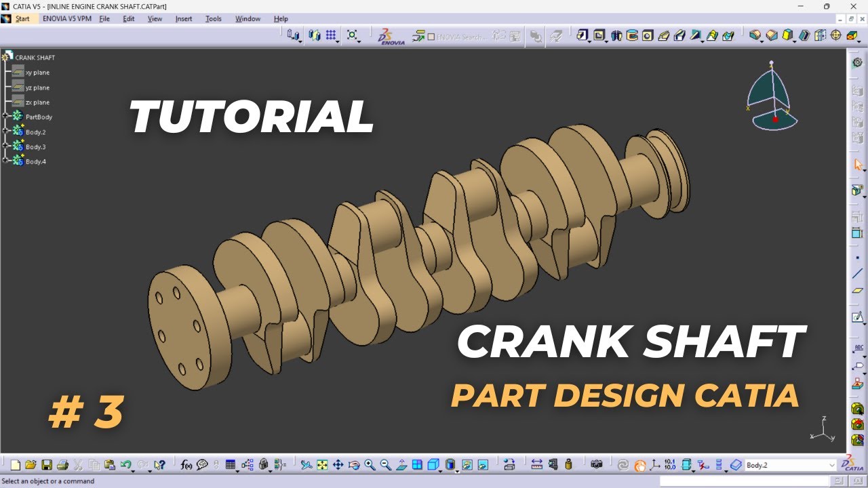The image size is (868, 488).
Task: Open the ENOVIA V5 VPM menu
Action: pyautogui.click(x=66, y=18)
